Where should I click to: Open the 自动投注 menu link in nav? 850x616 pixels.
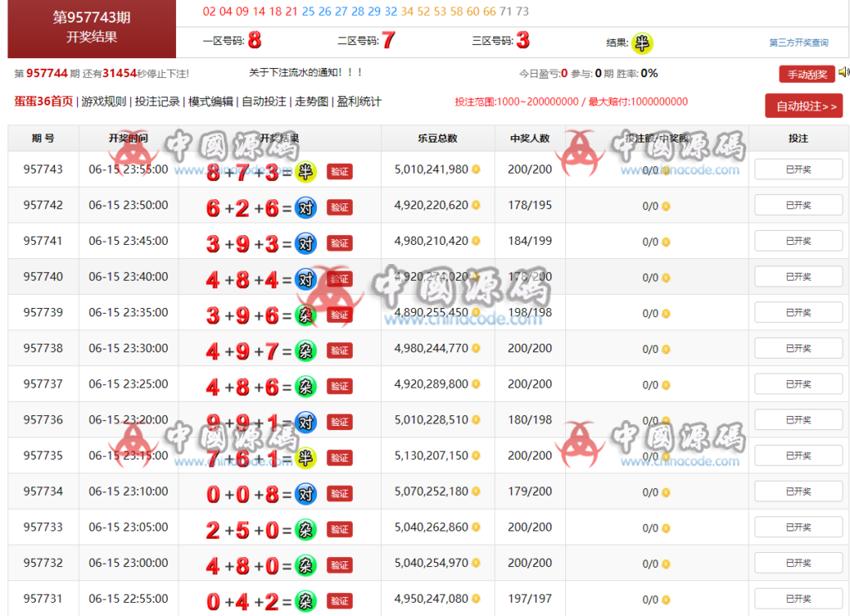pos(264,101)
